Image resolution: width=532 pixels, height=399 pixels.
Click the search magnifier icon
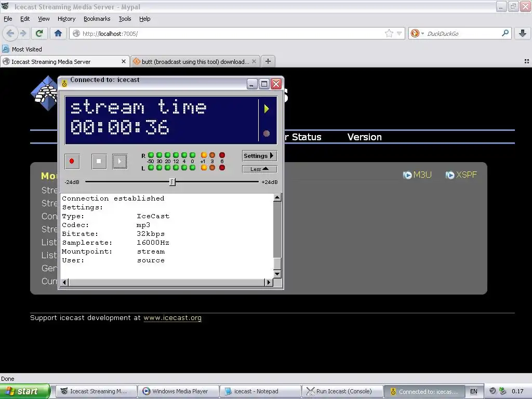pos(505,33)
